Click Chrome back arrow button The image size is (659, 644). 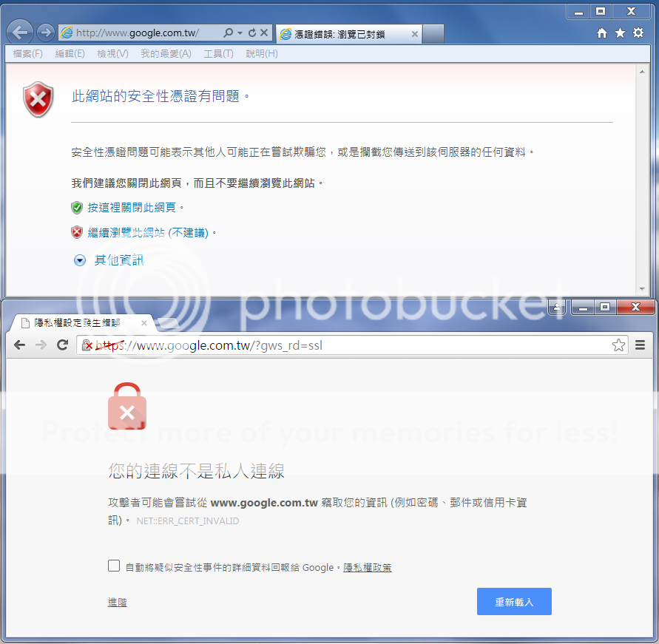(20, 345)
